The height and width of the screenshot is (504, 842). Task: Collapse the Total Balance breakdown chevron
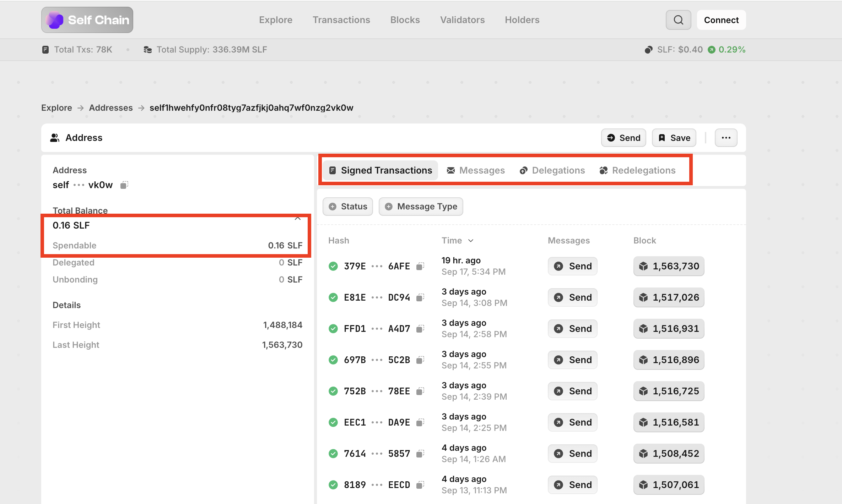[x=298, y=219]
